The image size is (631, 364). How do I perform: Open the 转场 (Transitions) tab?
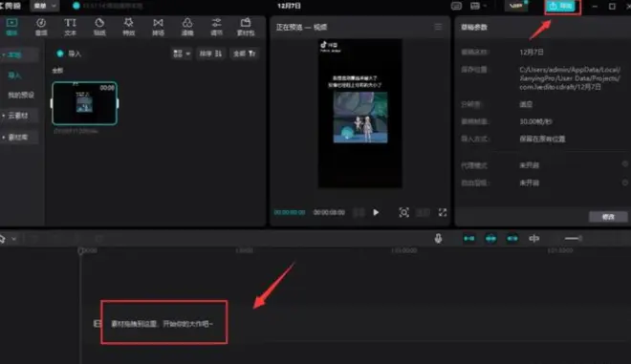158,27
